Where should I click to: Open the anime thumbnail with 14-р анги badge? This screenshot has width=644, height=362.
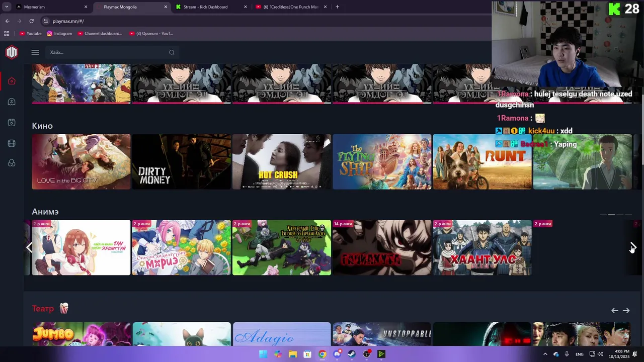[x=382, y=247]
